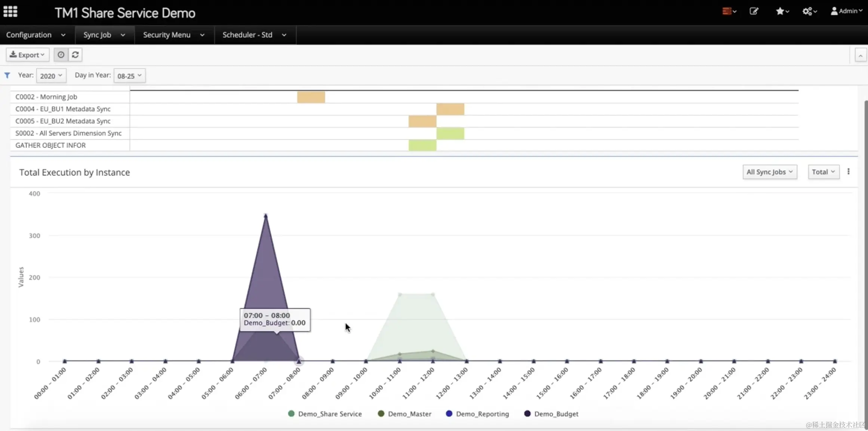Expand the All Sync Jobs dropdown
868x431 pixels.
[769, 172]
